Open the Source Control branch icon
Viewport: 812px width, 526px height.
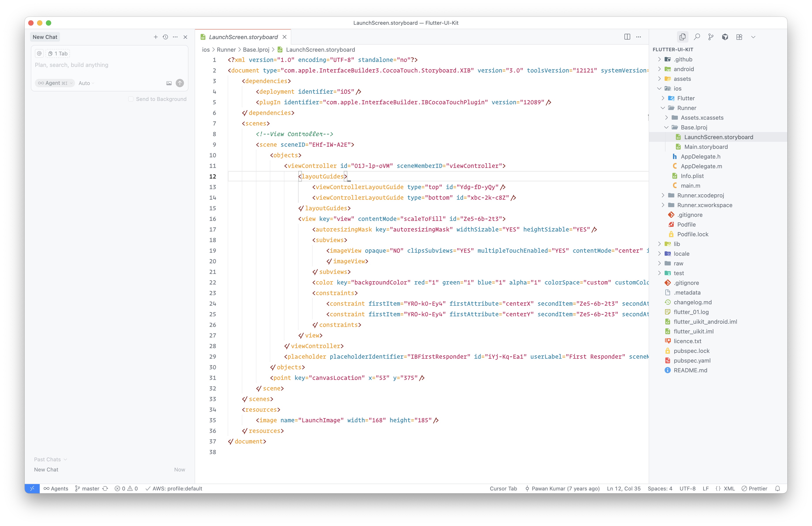coord(711,37)
